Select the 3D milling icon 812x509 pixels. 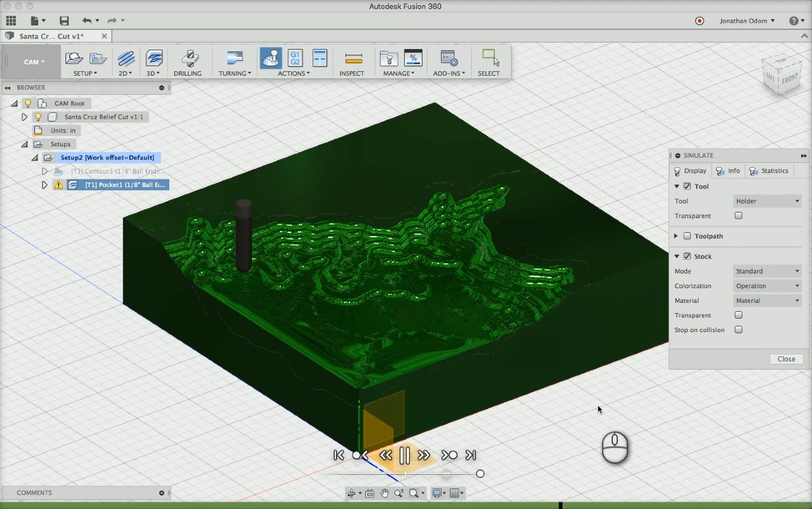(x=153, y=59)
